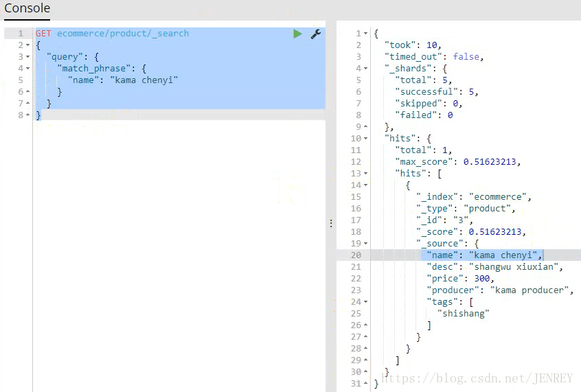Viewport: 581px width, 392px height.
Task: Click fold arrow at output line 26
Action: point(366,325)
